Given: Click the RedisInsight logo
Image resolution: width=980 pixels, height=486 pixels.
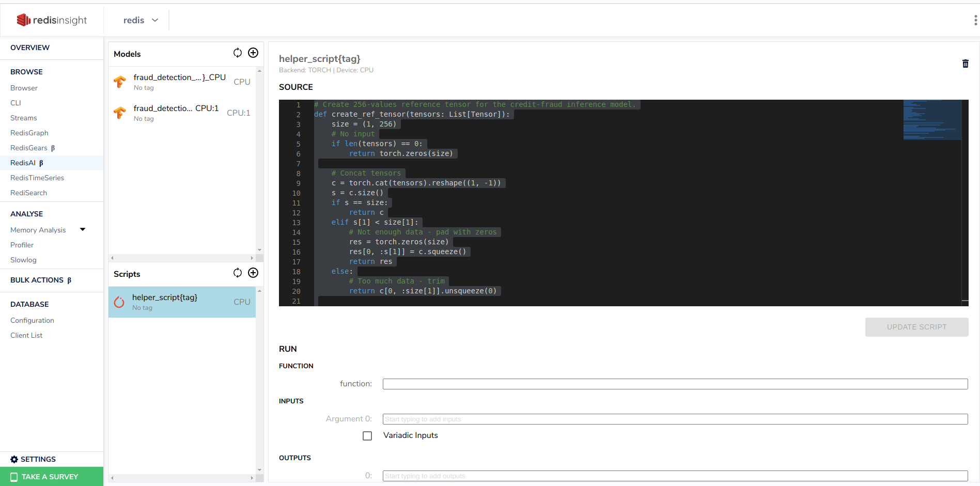Looking at the screenshot, I should pos(52,20).
